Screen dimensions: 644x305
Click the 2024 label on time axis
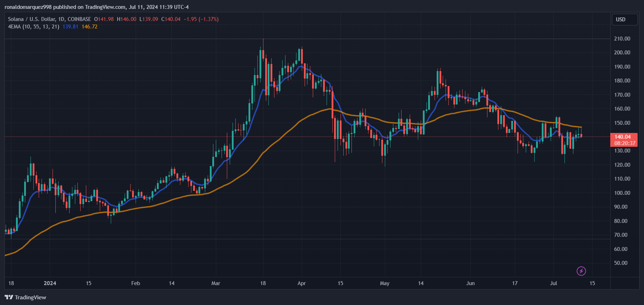(x=50, y=283)
